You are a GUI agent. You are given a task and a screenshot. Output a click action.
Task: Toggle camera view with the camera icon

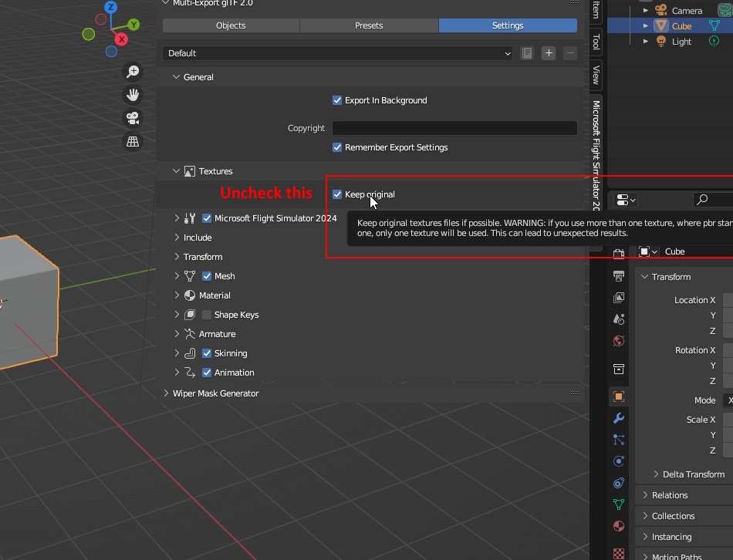(x=133, y=118)
